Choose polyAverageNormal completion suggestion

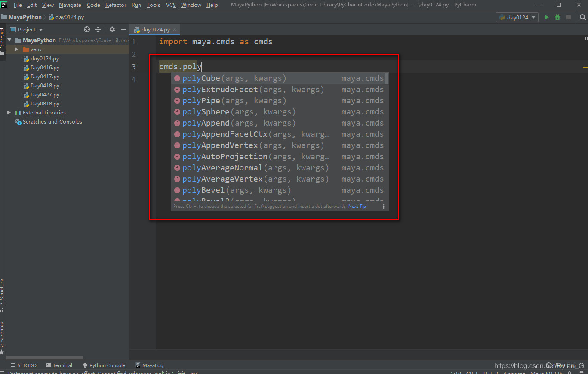(279, 168)
